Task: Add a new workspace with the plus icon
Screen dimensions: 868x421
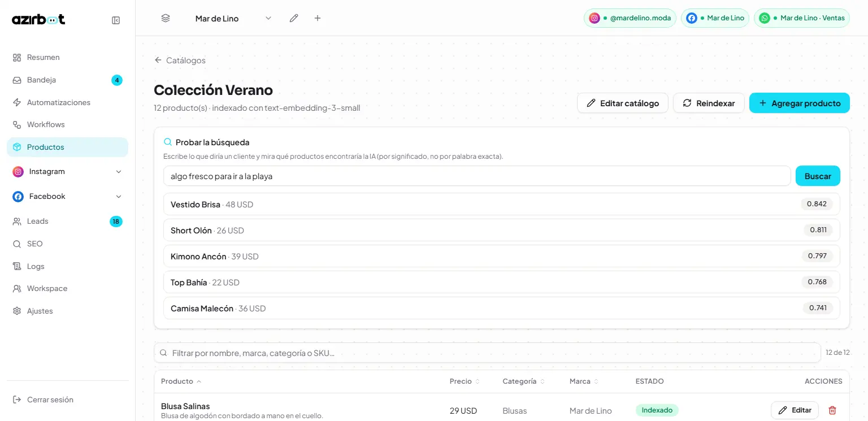Action: tap(318, 18)
